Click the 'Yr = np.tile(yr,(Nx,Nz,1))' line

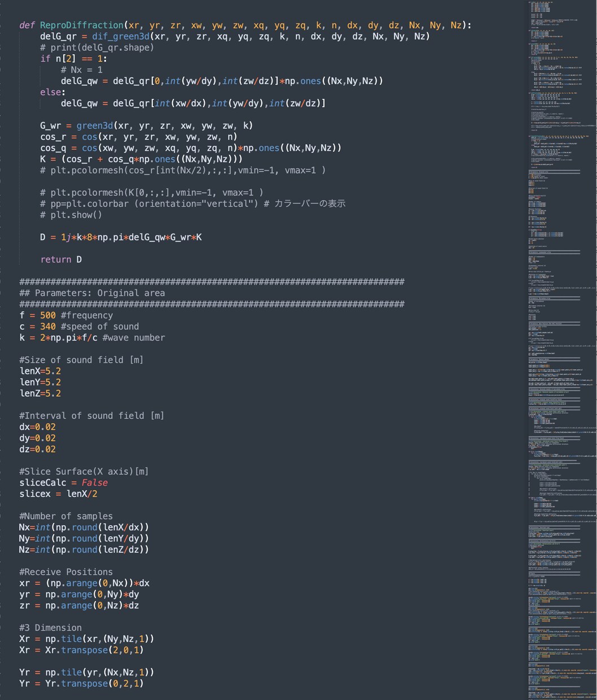click(87, 672)
